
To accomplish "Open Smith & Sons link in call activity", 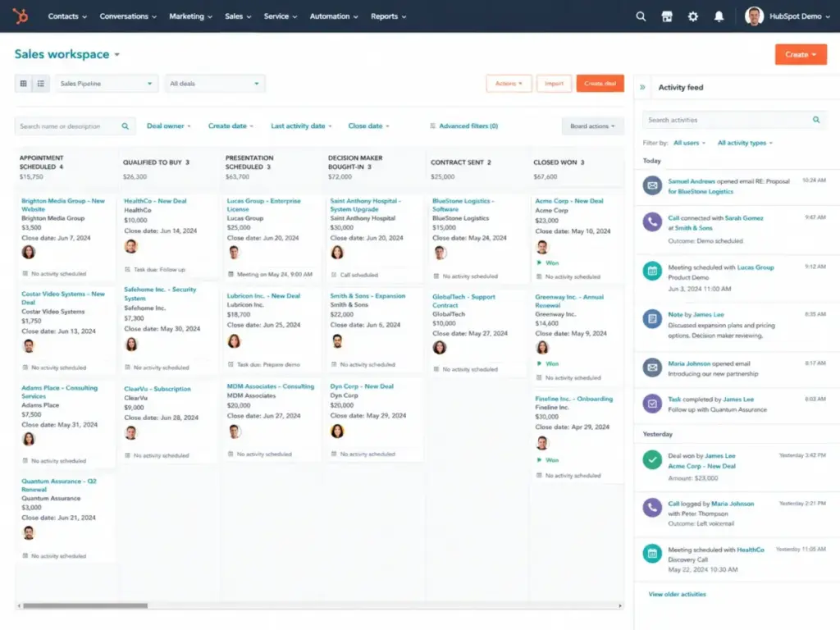I will click(694, 228).
